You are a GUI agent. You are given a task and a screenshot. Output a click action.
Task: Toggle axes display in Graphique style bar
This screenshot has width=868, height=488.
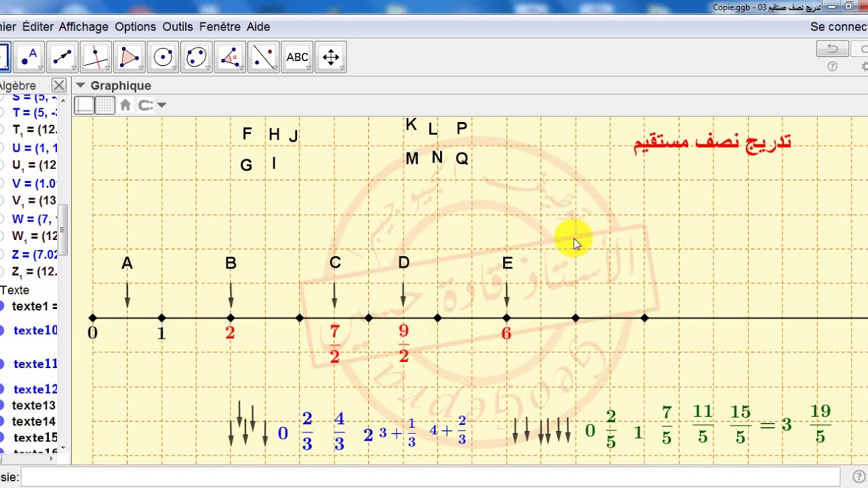tap(84, 105)
